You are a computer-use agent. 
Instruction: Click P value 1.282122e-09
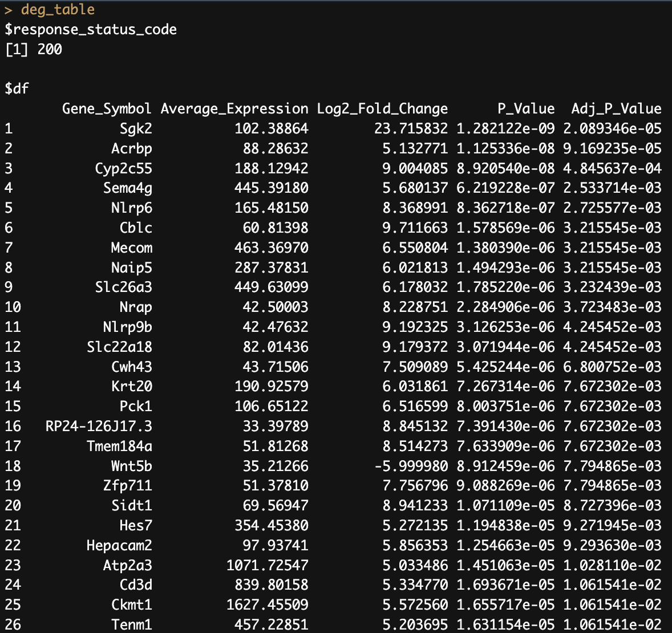(506, 128)
